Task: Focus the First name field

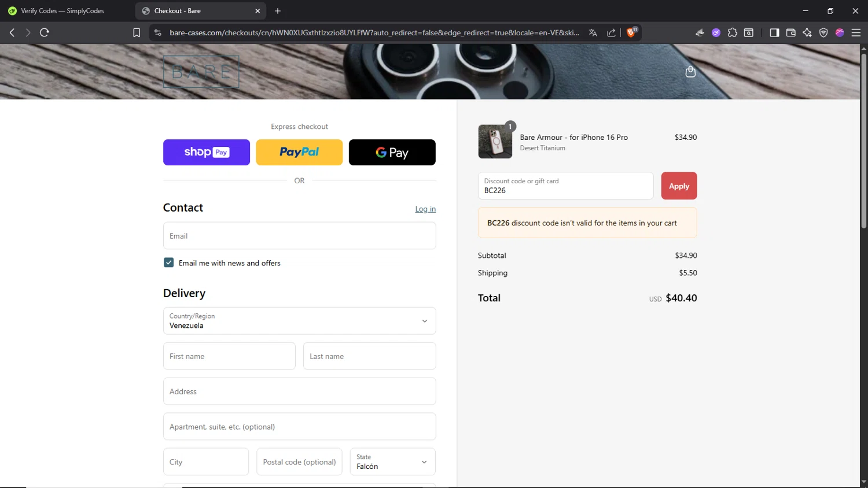Action: tap(229, 356)
